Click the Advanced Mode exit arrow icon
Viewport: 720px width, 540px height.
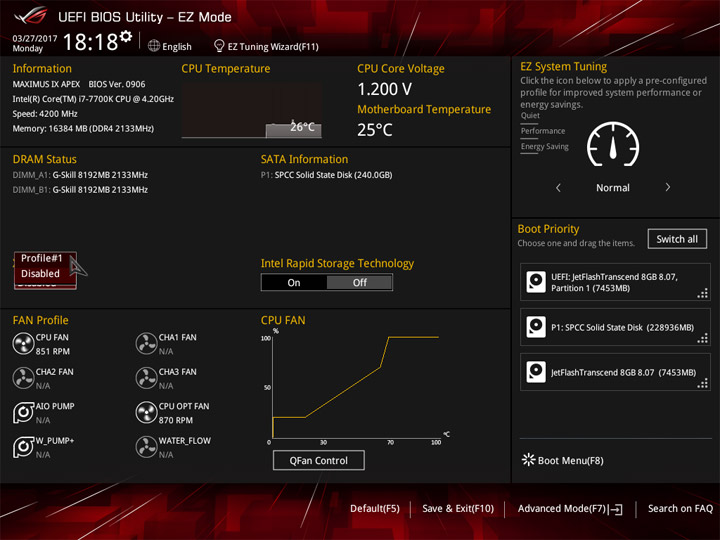(x=616, y=509)
